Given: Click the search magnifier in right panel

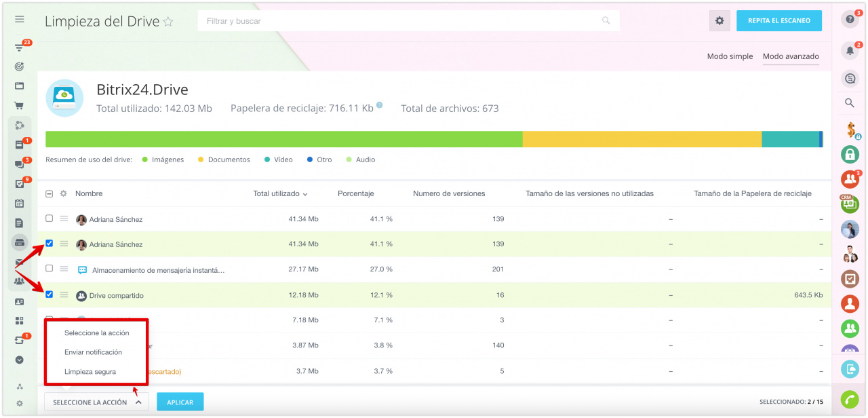Looking at the screenshot, I should click(850, 103).
